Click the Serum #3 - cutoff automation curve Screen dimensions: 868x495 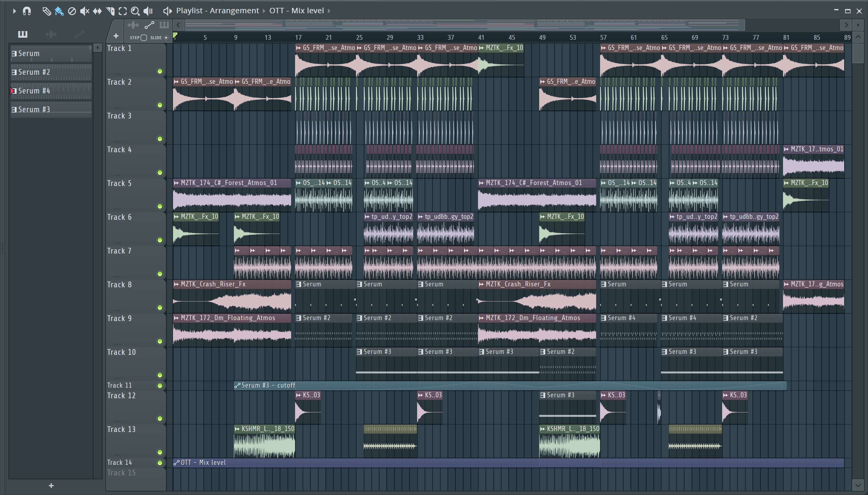[x=510, y=386]
